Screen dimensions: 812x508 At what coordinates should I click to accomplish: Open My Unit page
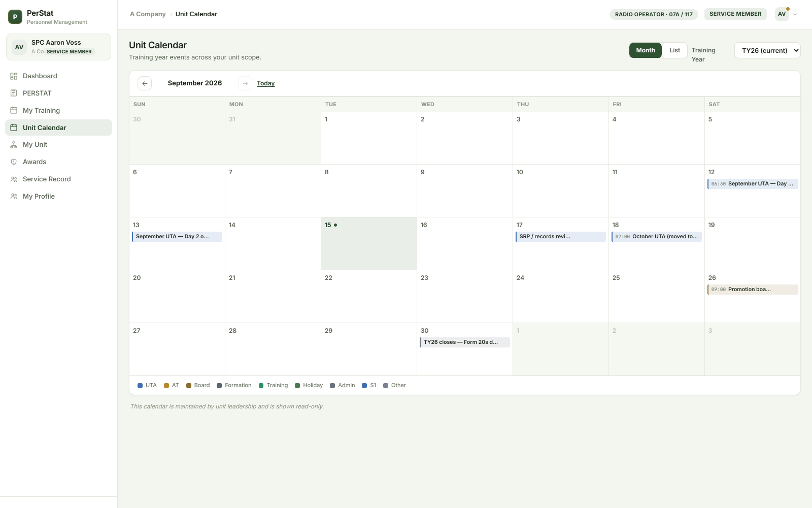click(58, 145)
